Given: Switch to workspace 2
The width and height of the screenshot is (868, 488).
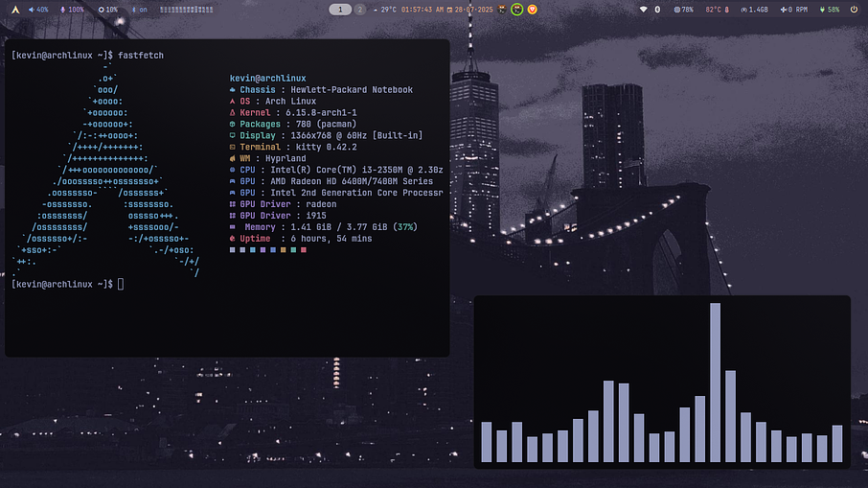Looking at the screenshot, I should click(359, 10).
